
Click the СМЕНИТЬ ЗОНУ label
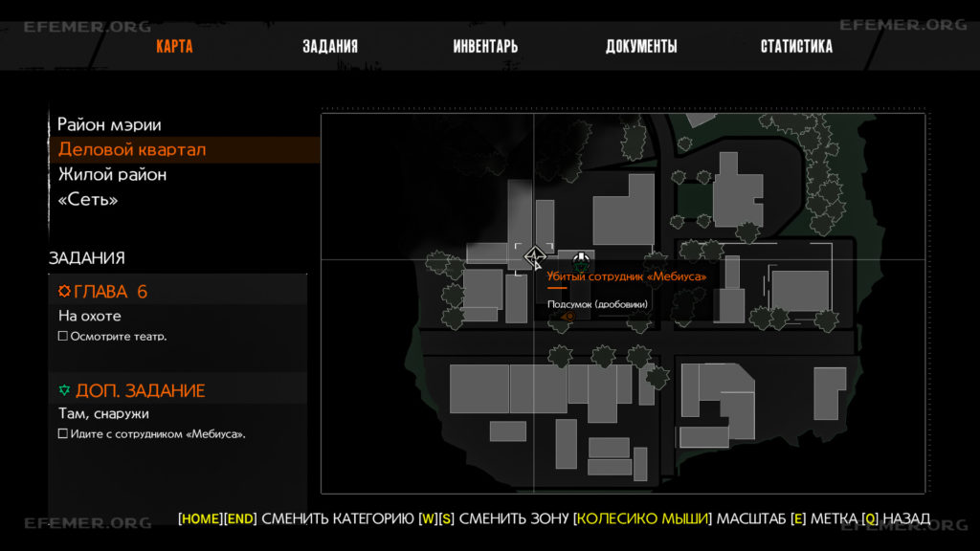coord(514,518)
